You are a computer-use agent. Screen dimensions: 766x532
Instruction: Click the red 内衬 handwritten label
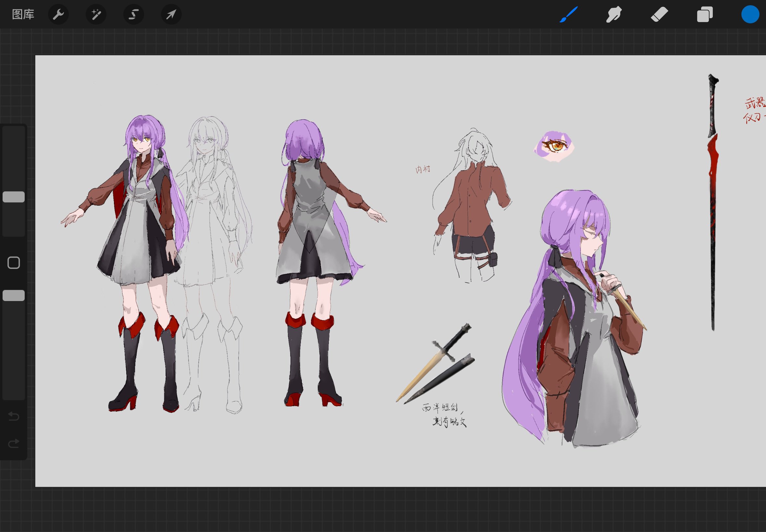point(423,169)
